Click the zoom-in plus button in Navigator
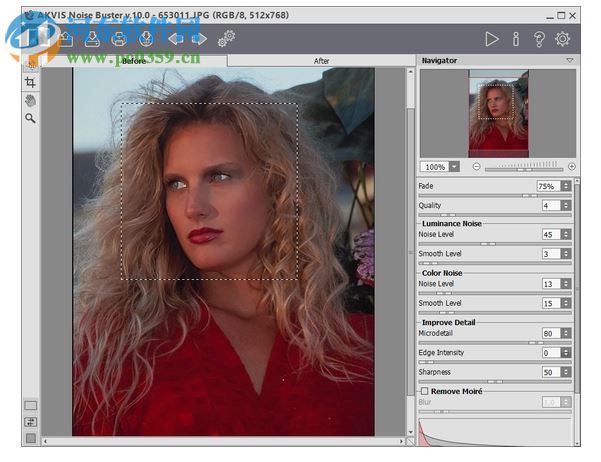601x462 pixels. (571, 166)
